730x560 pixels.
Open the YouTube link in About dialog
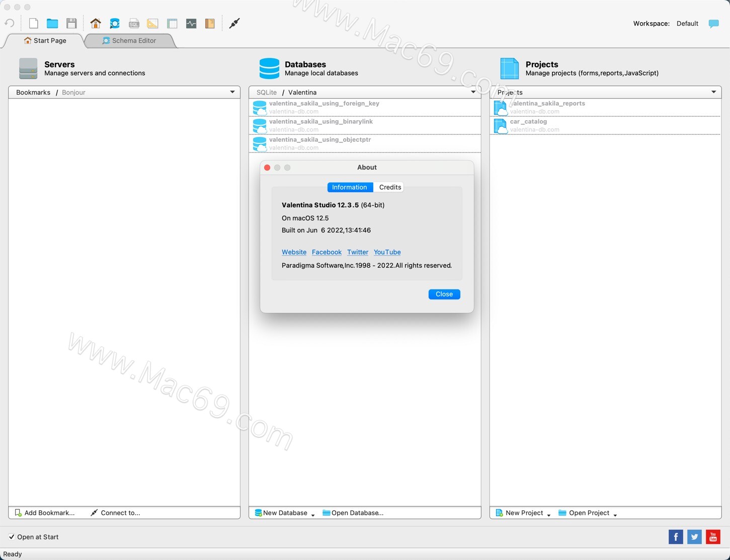click(x=387, y=252)
